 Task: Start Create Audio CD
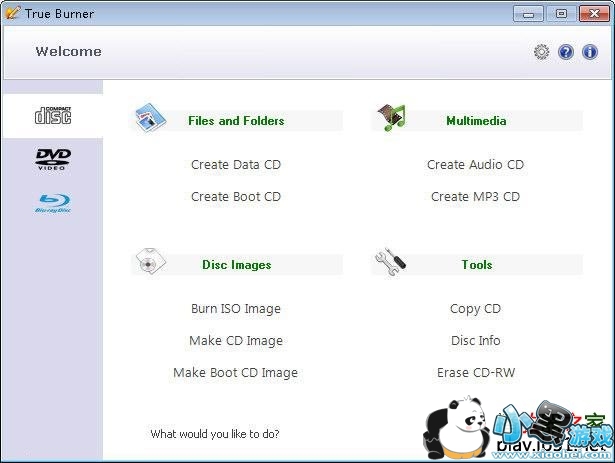pyautogui.click(x=475, y=164)
